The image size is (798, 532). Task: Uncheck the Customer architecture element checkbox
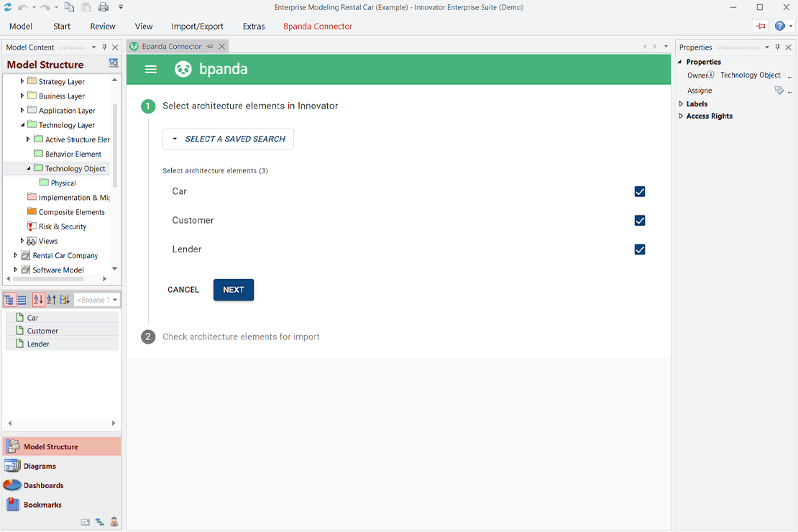(640, 221)
